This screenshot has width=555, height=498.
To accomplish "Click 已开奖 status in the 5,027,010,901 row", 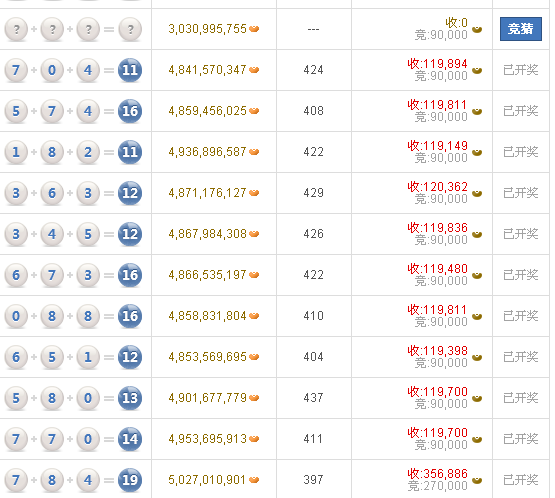I will [x=520, y=480].
